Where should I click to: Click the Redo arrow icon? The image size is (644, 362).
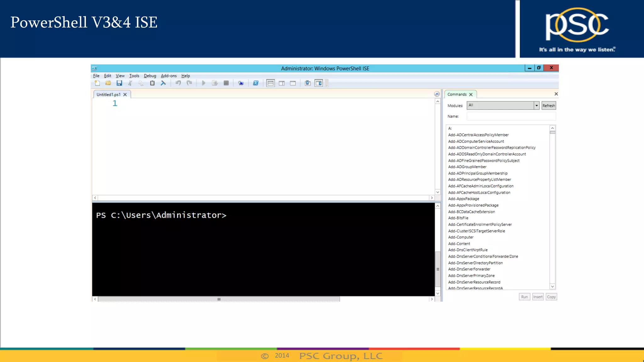[189, 83]
